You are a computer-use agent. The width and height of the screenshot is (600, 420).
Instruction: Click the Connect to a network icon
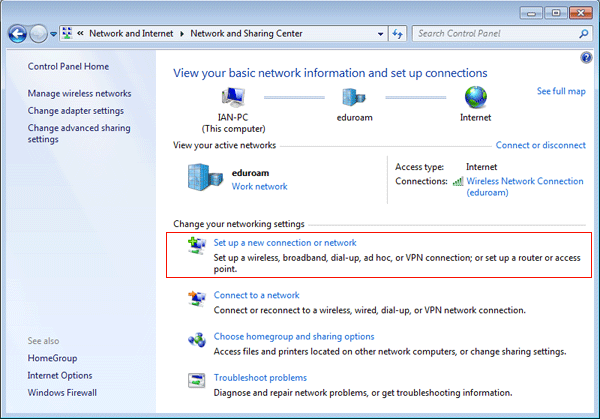[x=197, y=298]
